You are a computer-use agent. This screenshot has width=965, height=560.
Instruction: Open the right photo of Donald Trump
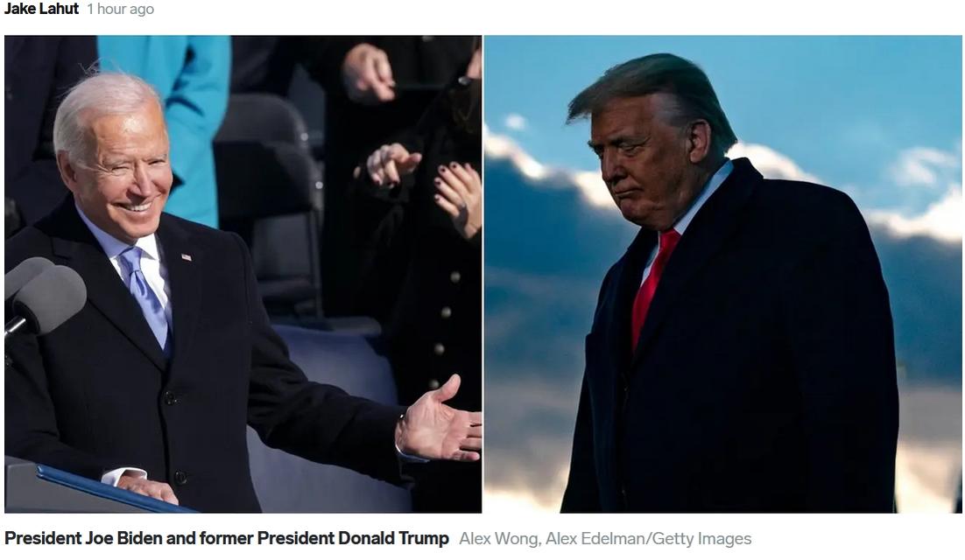(x=723, y=274)
